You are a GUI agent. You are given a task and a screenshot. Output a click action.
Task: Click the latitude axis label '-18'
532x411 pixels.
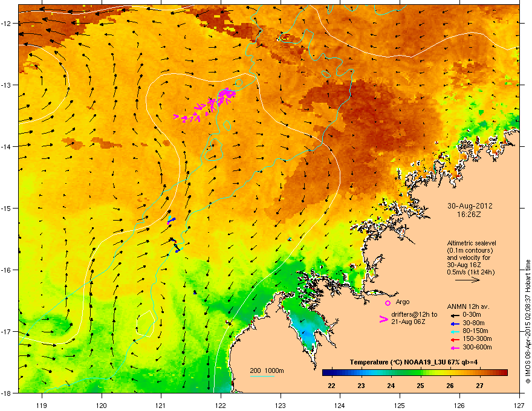click(x=7, y=393)
